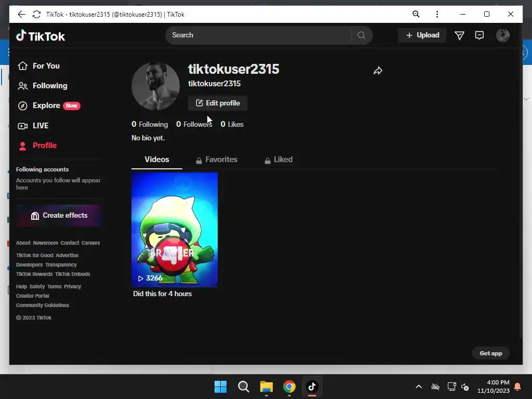Open the LIVE section
Image resolution: width=532 pixels, height=399 pixels.
click(33, 126)
